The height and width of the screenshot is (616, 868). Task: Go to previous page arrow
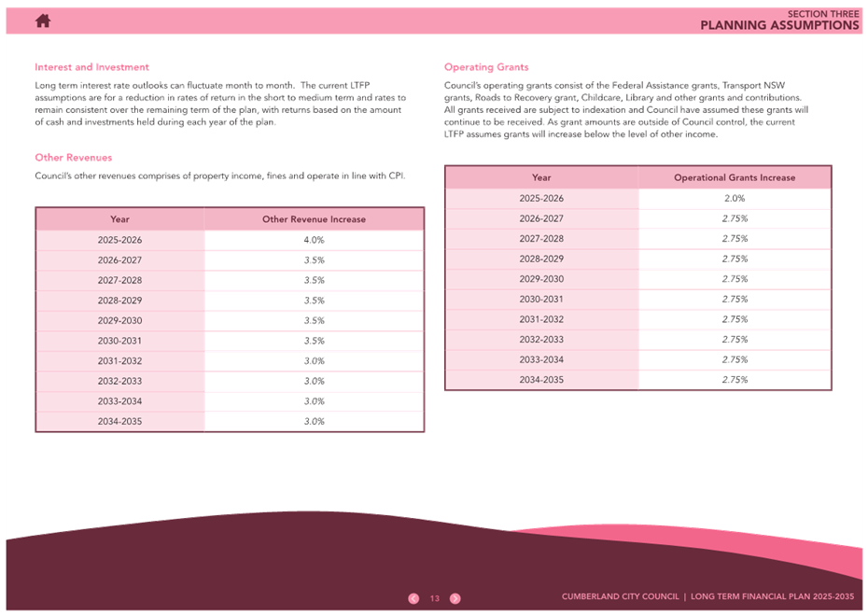coord(413,598)
